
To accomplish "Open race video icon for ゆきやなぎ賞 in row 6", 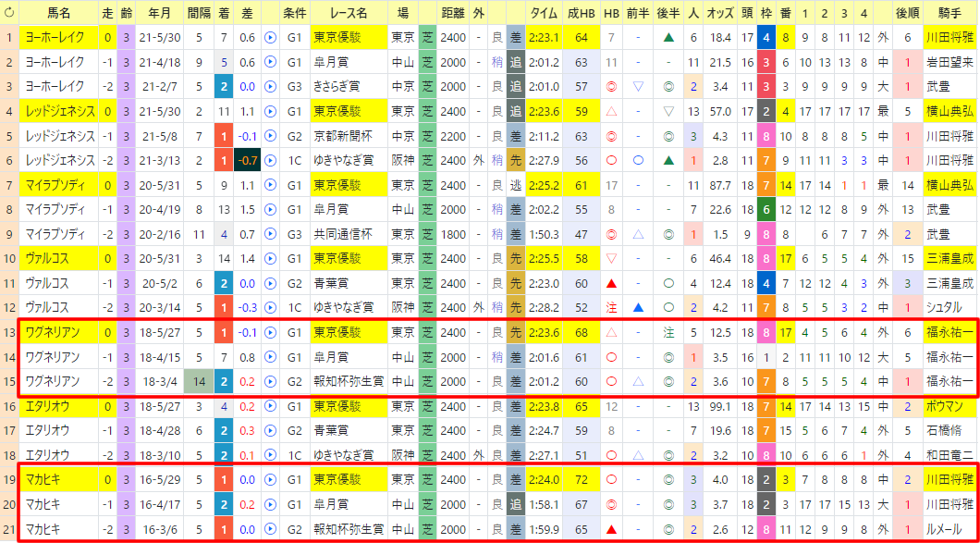I will pyautogui.click(x=270, y=161).
